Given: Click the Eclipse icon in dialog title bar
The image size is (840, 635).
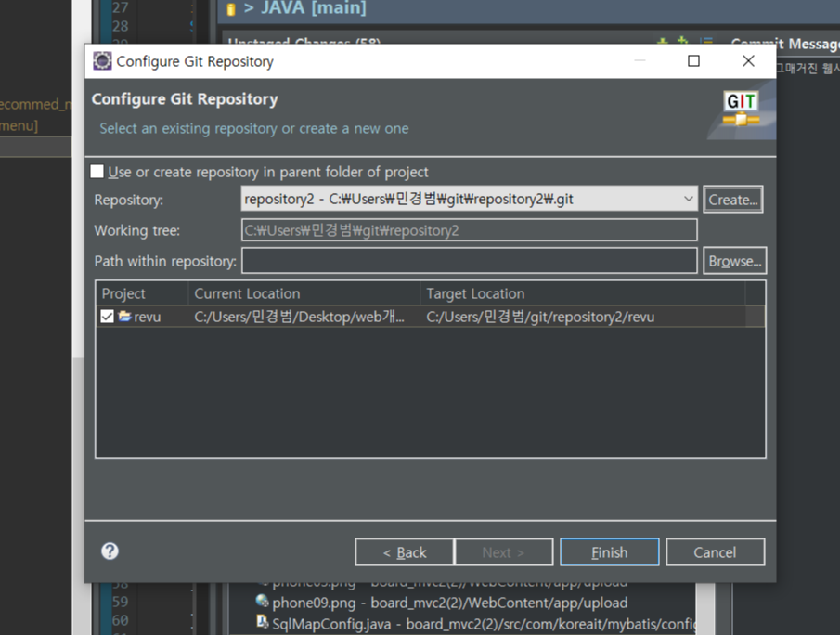Looking at the screenshot, I should pyautogui.click(x=102, y=61).
